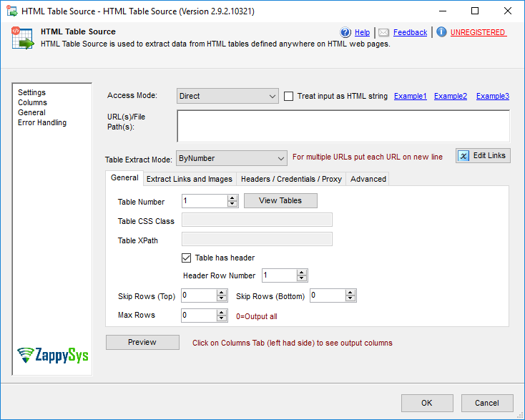Click the UNREGISTERED link
This screenshot has width=525, height=420.
(x=478, y=32)
